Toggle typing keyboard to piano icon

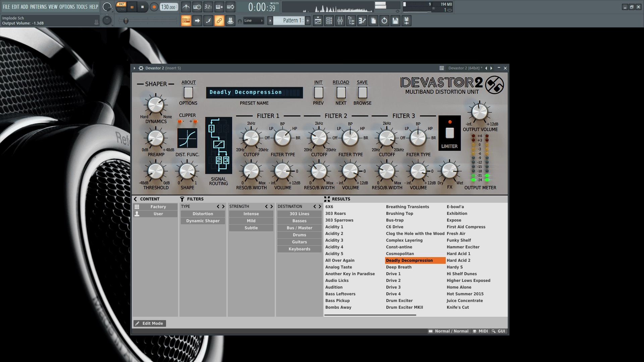click(186, 21)
